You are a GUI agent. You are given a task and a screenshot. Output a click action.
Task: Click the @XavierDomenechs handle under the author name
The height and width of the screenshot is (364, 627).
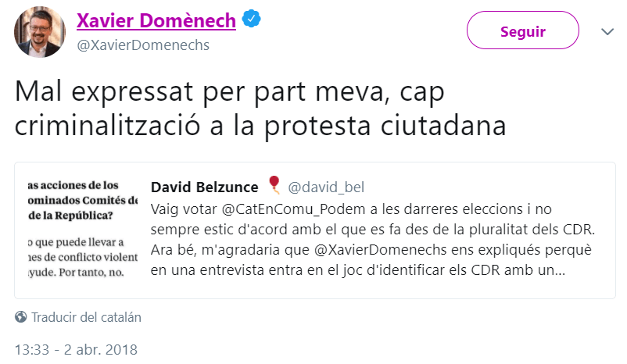(143, 45)
